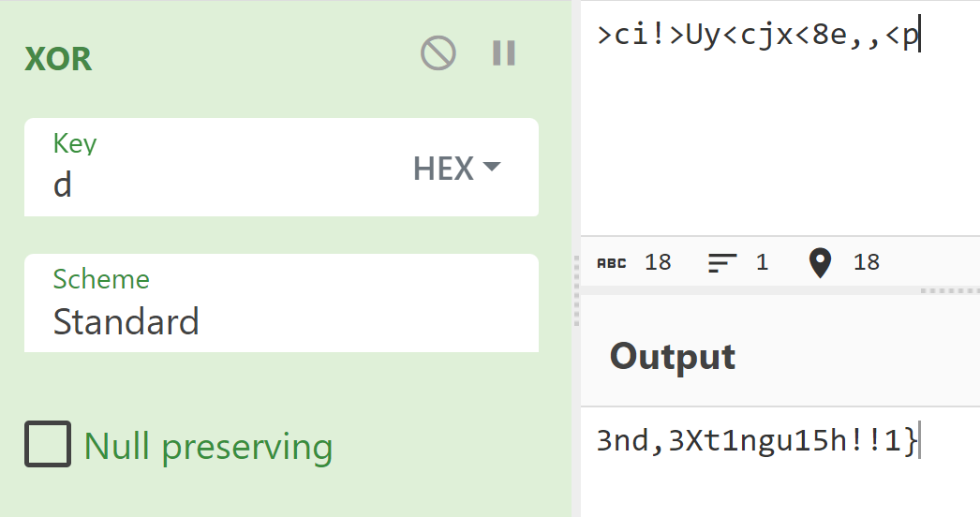Click the line count value 1
The image size is (980, 517).
coord(762,262)
